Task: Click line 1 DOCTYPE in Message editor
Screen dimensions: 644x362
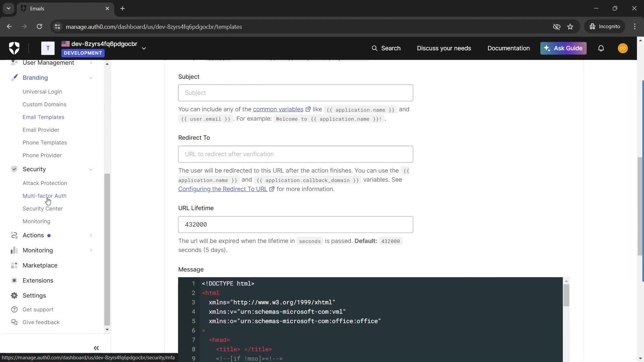Action: (228, 284)
